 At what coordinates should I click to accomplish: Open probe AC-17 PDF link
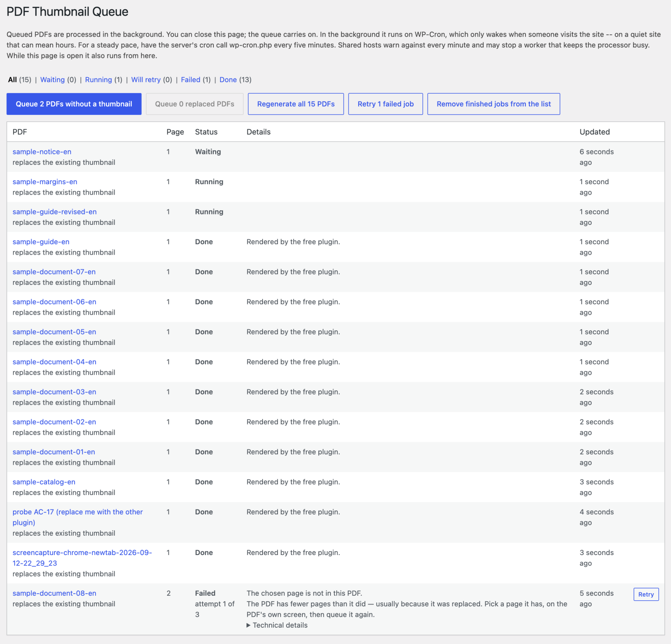78,517
